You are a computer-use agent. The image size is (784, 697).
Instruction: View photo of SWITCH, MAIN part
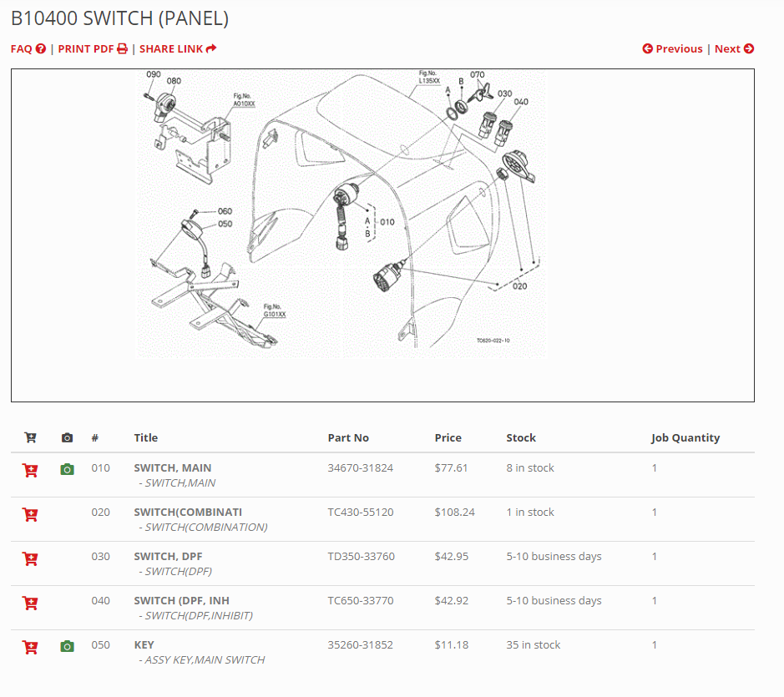coord(68,469)
